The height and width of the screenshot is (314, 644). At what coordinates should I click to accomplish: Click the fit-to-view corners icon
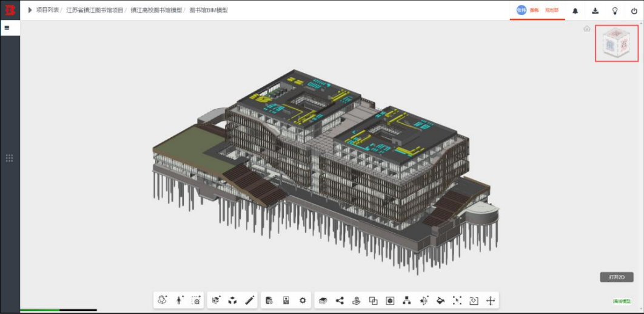(457, 301)
